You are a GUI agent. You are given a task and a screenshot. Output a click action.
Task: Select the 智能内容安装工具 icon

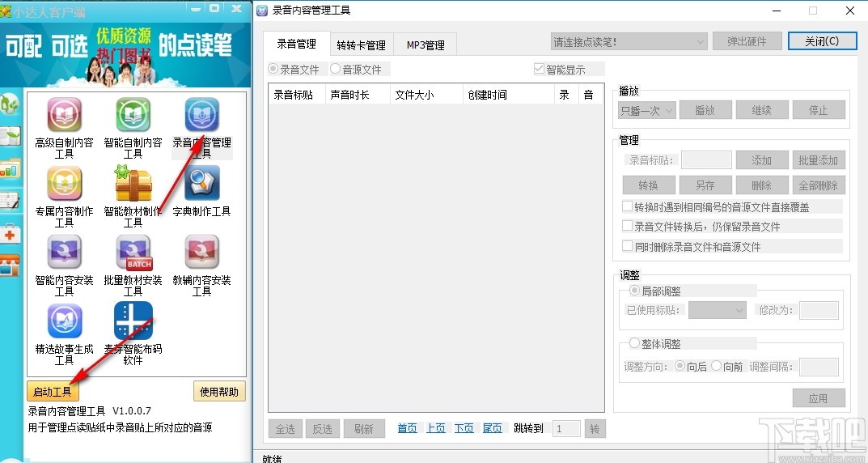point(64,252)
